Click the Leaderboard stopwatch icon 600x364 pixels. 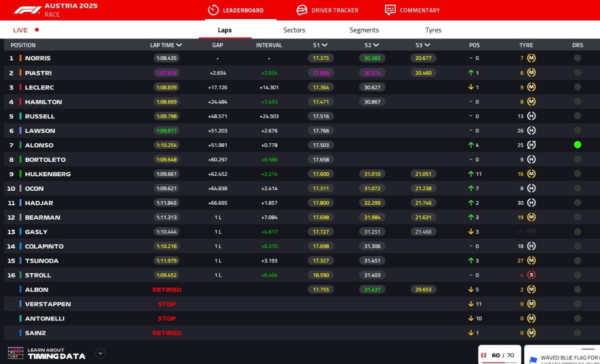pyautogui.click(x=213, y=10)
